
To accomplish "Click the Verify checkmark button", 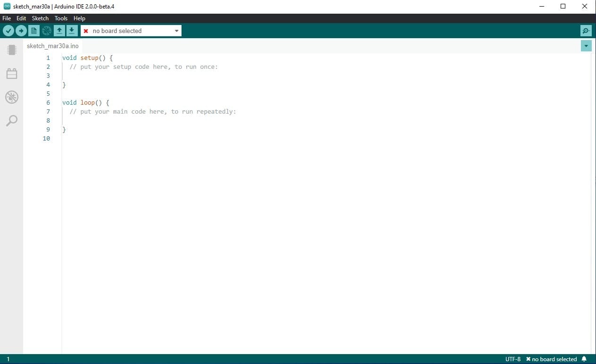I will [x=8, y=31].
